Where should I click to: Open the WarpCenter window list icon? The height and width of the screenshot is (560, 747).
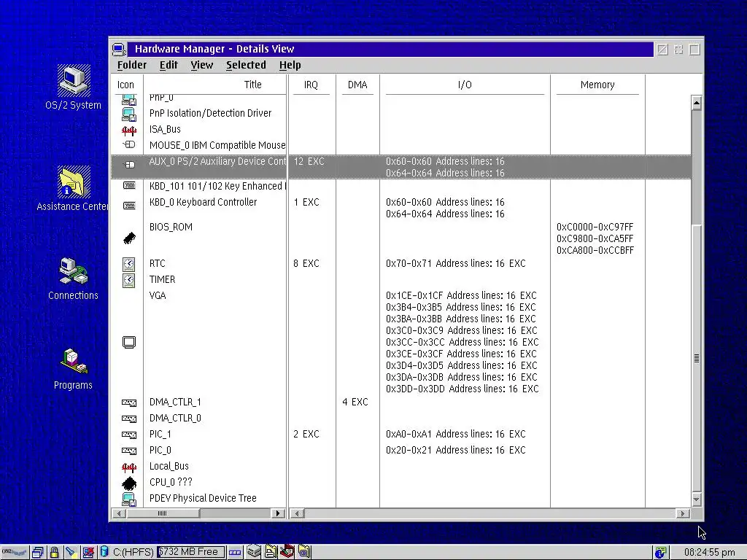click(38, 553)
